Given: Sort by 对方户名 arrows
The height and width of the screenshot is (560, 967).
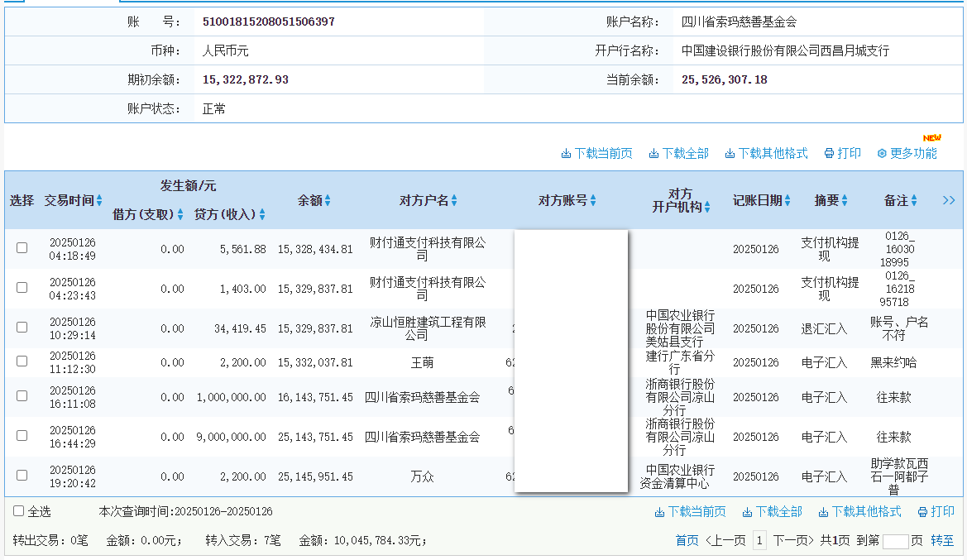Looking at the screenshot, I should (454, 200).
